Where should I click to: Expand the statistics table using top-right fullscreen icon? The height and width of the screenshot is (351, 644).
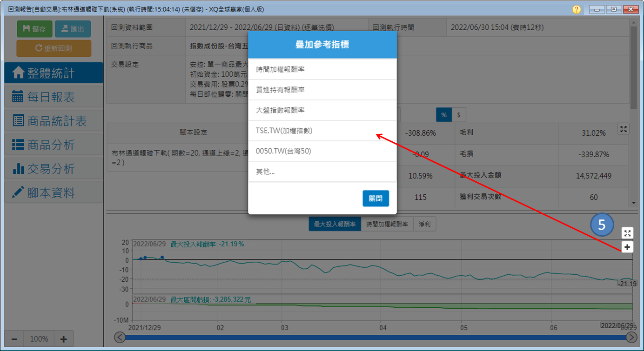[624, 129]
